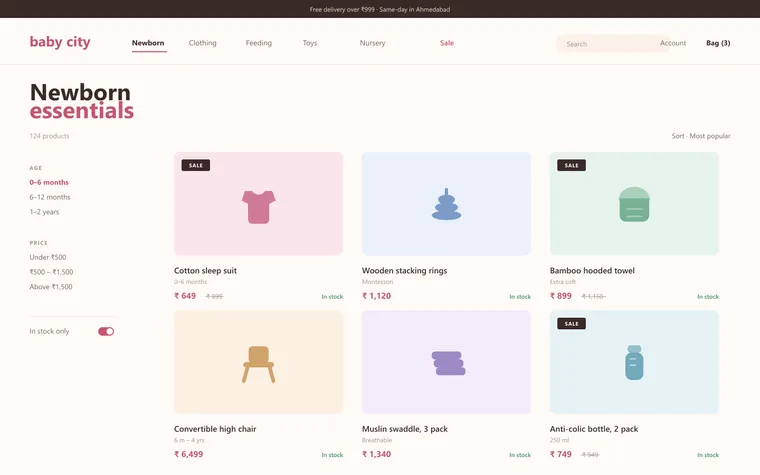Click the ₹ 1,120 price
The height and width of the screenshot is (475, 760).
(377, 296)
